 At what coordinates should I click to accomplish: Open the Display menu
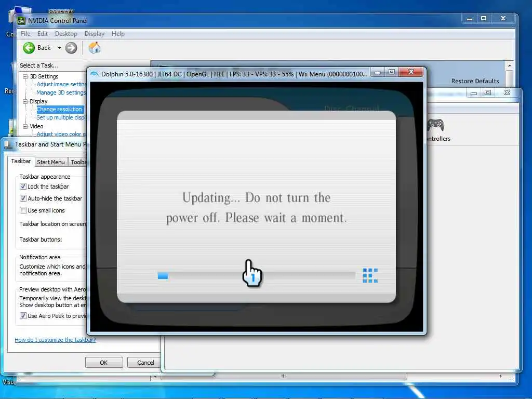95,34
